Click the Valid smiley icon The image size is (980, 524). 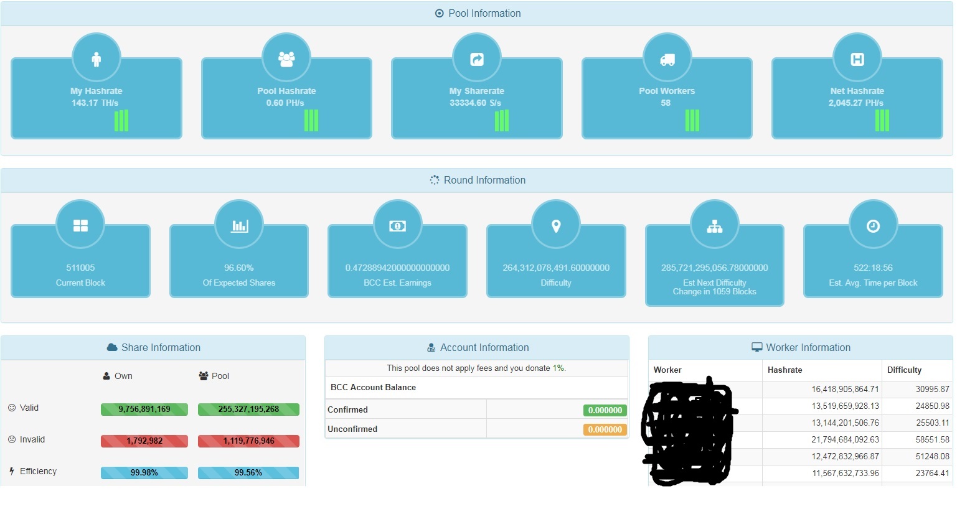tap(12, 408)
